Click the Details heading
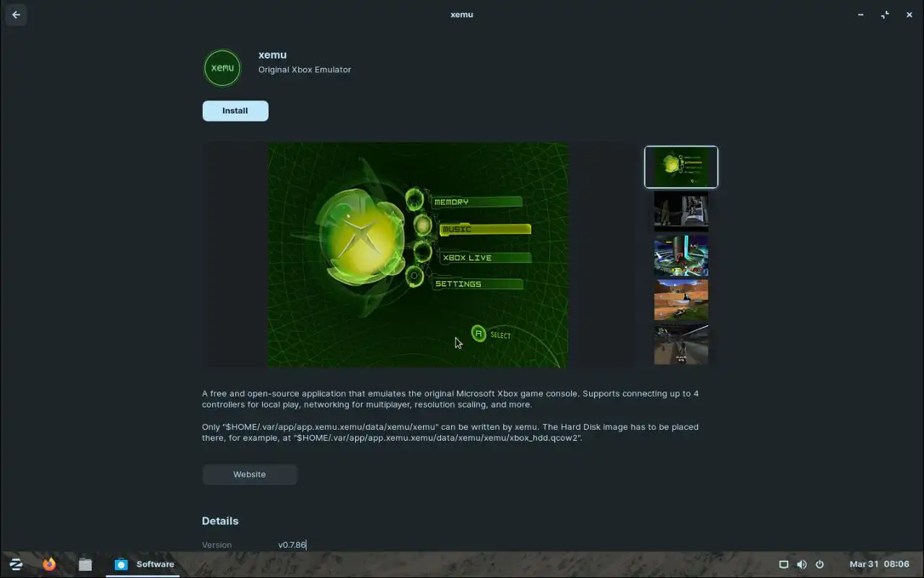The image size is (924, 578). pos(220,521)
